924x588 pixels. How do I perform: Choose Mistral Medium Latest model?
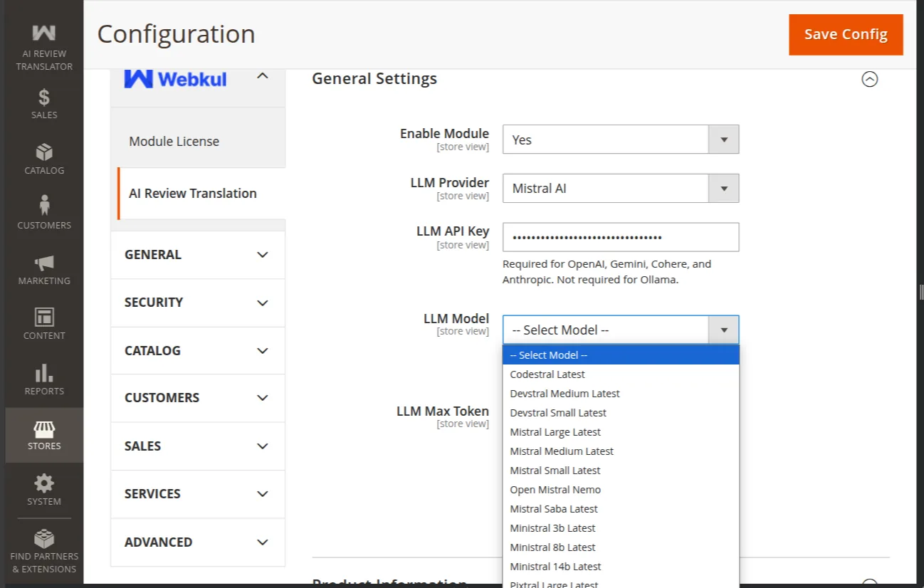tap(621, 451)
